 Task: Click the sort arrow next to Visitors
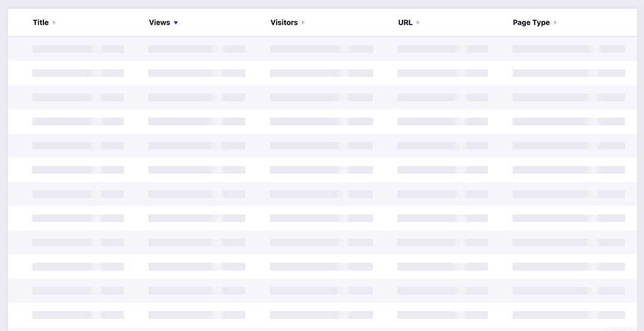click(303, 23)
